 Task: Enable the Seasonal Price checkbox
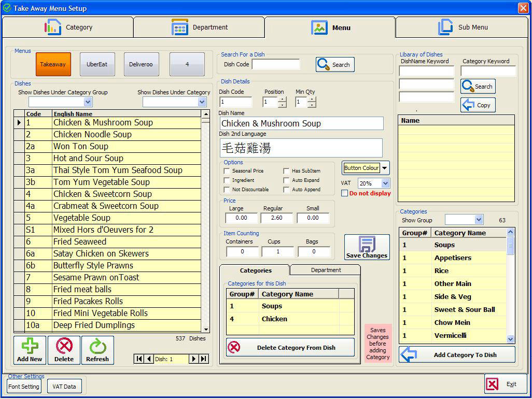coord(227,171)
